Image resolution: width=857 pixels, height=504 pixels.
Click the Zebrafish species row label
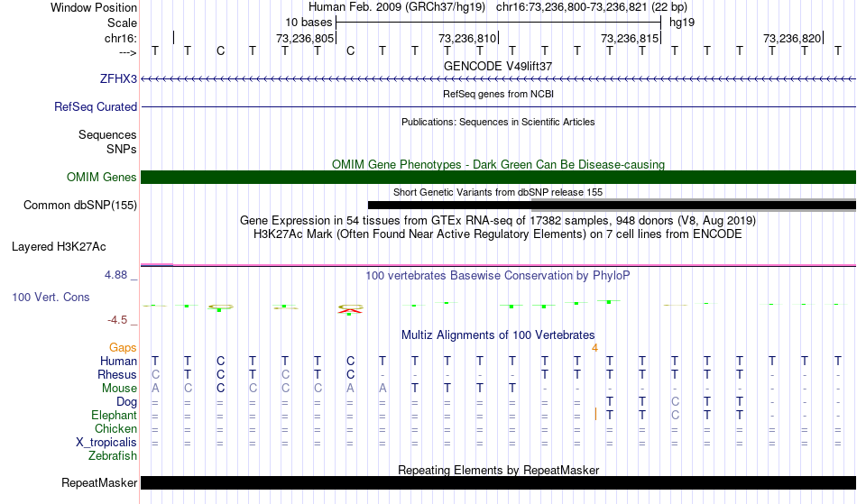click(x=113, y=455)
